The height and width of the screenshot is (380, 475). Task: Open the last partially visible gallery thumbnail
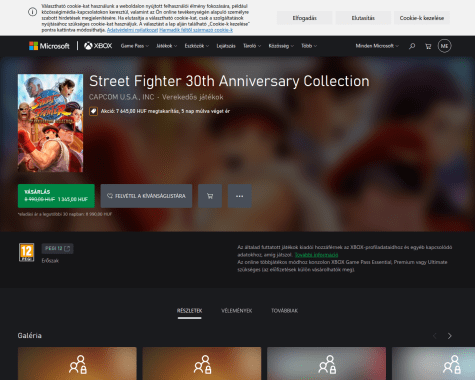click(433, 363)
